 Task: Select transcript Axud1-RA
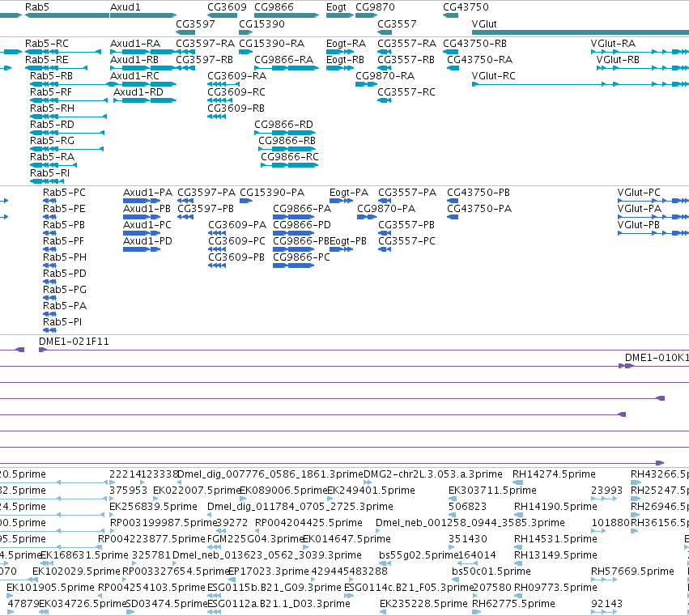pos(135,44)
